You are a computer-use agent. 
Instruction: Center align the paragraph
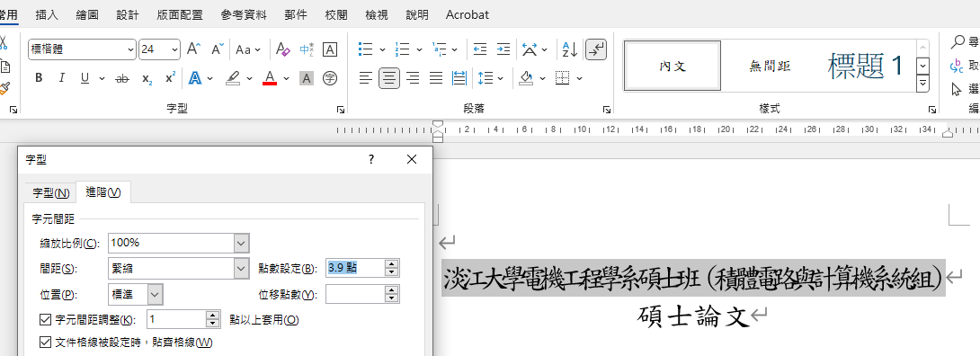[x=389, y=78]
